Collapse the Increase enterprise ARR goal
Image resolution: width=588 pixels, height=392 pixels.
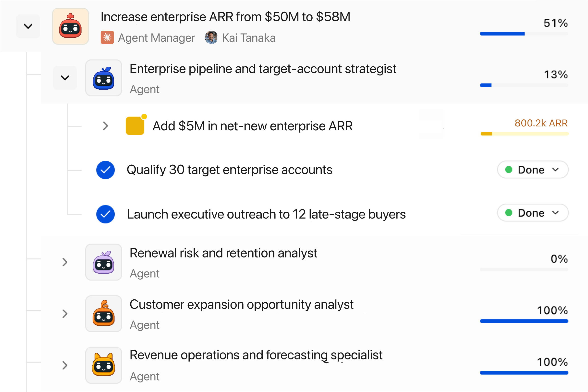tap(28, 26)
